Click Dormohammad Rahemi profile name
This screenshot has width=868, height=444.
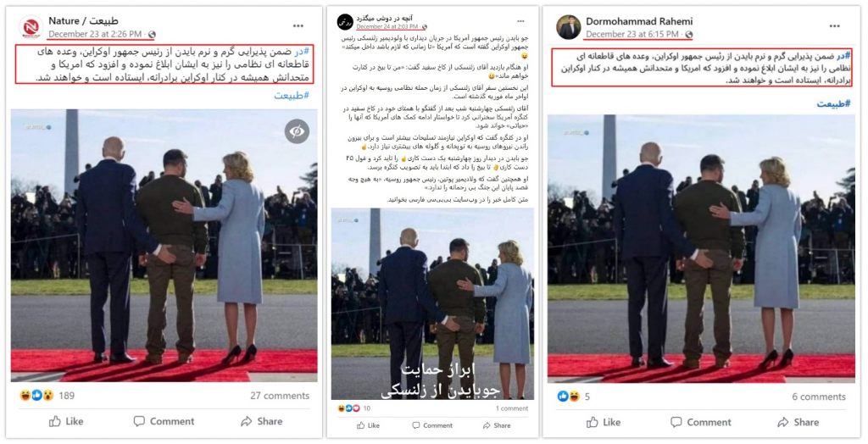(639, 21)
